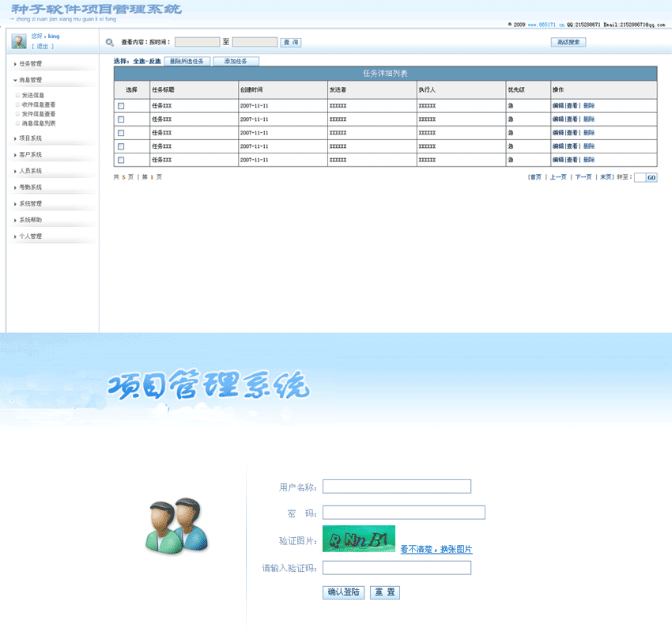The width and height of the screenshot is (672, 636).
Task: Tick the last task row checkbox
Action: click(121, 160)
